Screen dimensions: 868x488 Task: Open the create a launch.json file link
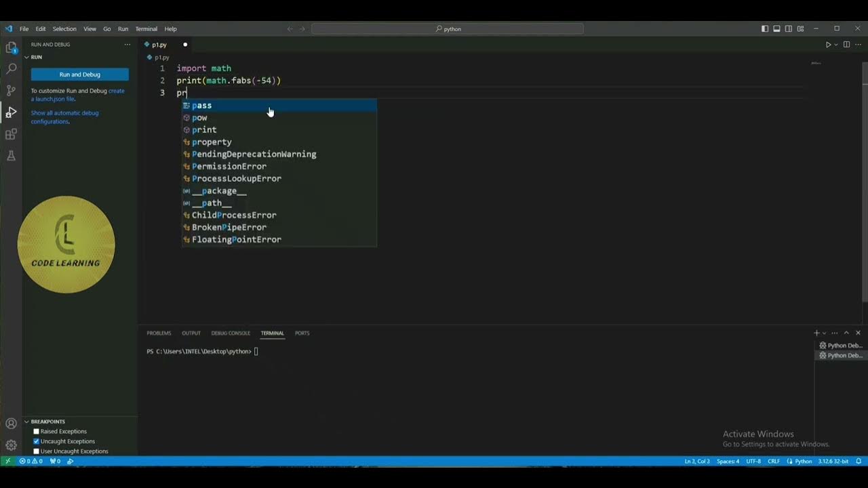(x=78, y=95)
